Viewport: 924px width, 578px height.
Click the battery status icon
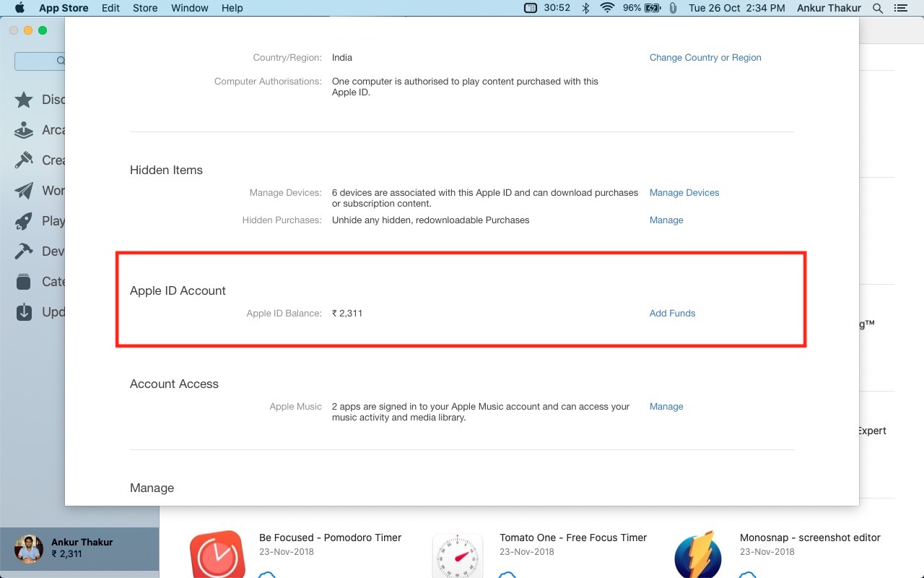point(653,8)
